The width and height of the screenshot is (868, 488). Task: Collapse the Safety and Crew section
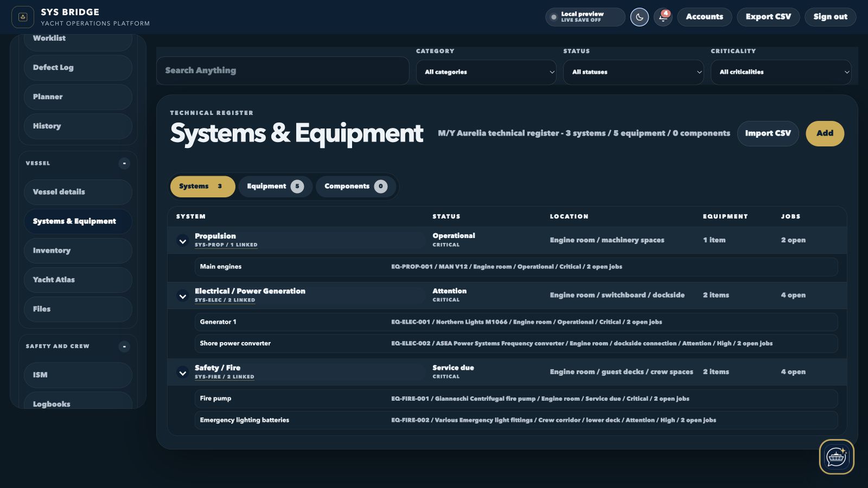pyautogui.click(x=124, y=346)
